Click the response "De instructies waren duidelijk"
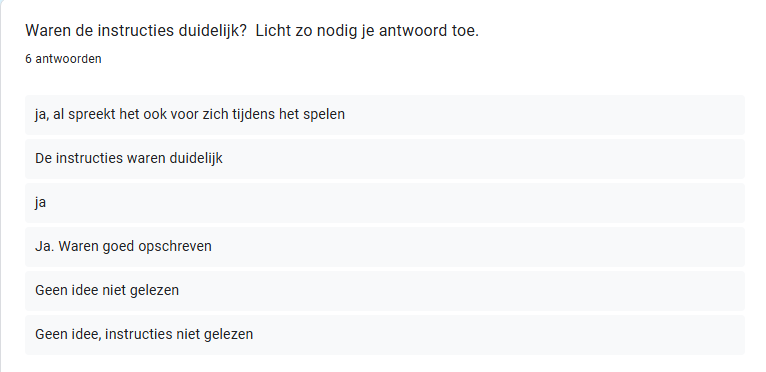Image resolution: width=766 pixels, height=372 pixels. coord(385,158)
